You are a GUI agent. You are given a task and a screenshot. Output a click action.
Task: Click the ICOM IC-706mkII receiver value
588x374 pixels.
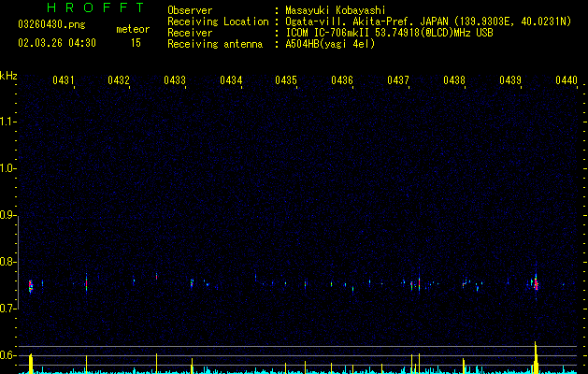tap(389, 33)
